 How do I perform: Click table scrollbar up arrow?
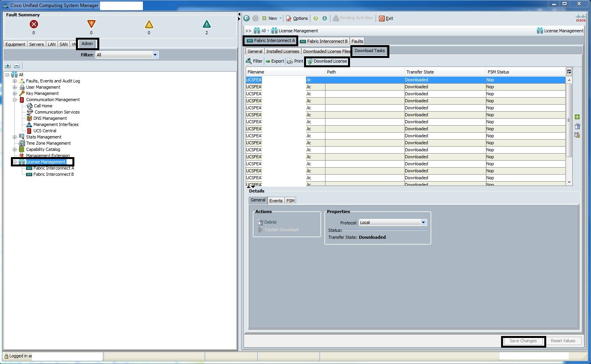click(x=569, y=80)
